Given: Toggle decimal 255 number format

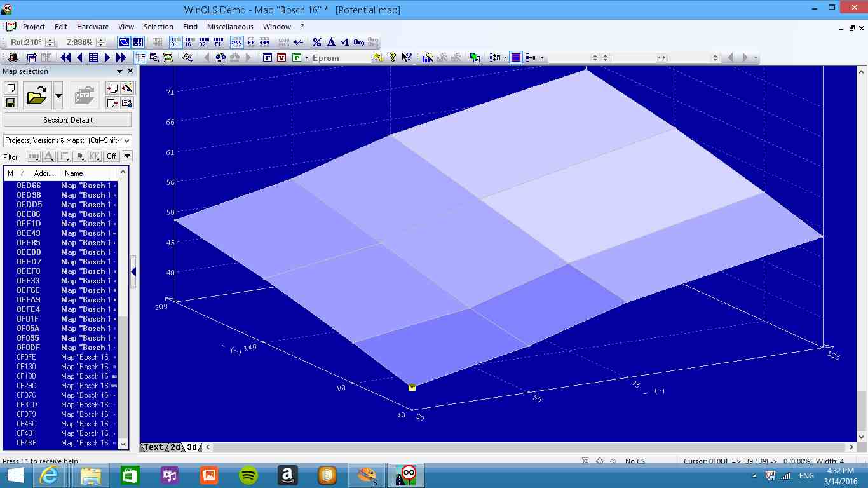Looking at the screenshot, I should click(236, 43).
